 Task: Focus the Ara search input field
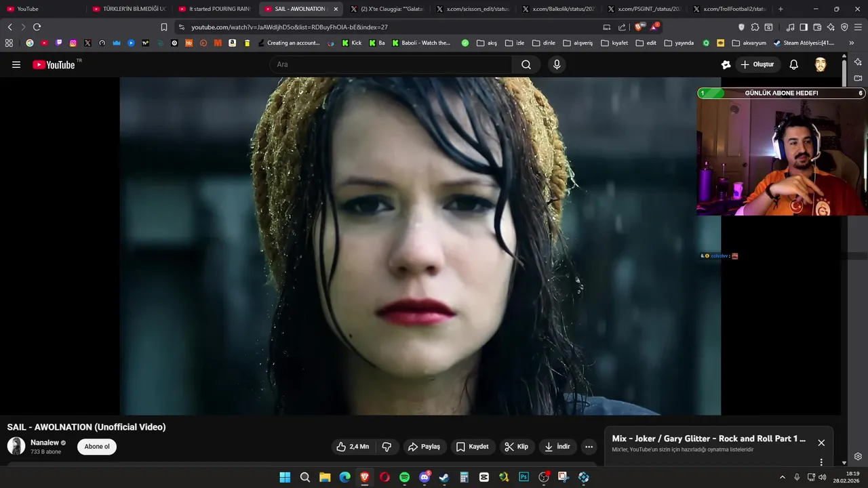(x=391, y=64)
